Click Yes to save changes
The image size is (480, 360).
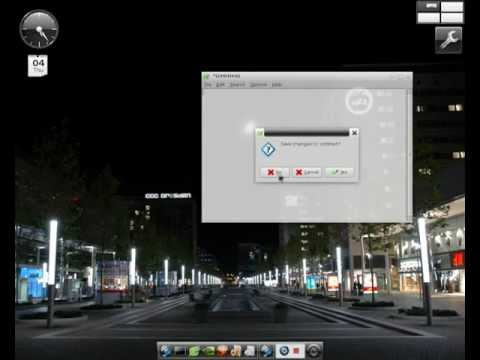(x=339, y=172)
